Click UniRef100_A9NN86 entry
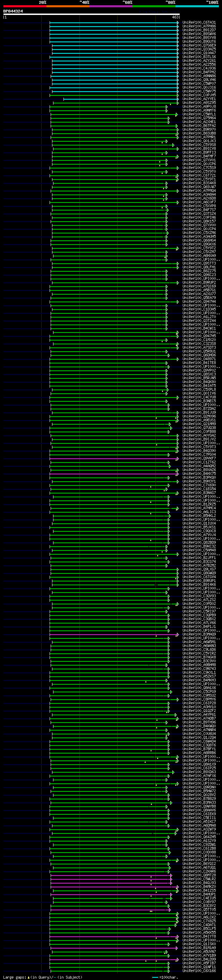This screenshot has height=980, width=222. pos(199,76)
